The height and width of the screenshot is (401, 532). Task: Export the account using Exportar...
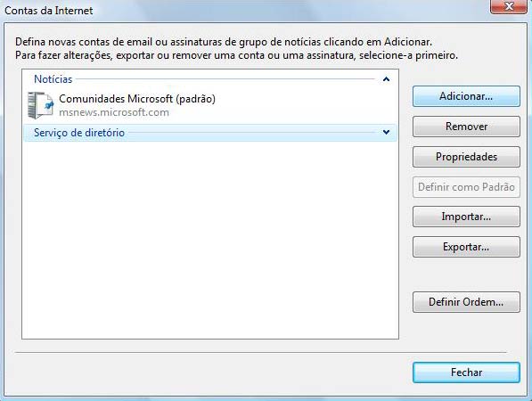466,247
